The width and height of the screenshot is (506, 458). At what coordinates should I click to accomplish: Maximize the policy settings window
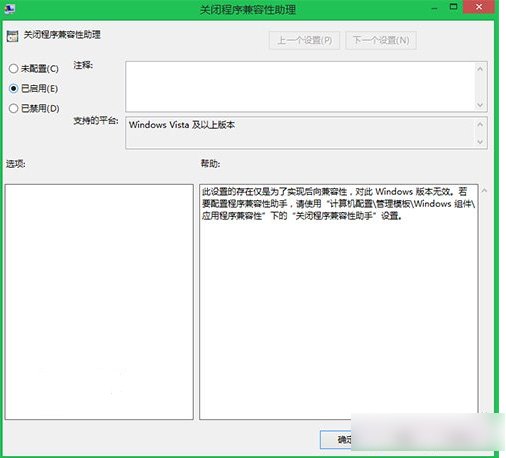click(453, 7)
